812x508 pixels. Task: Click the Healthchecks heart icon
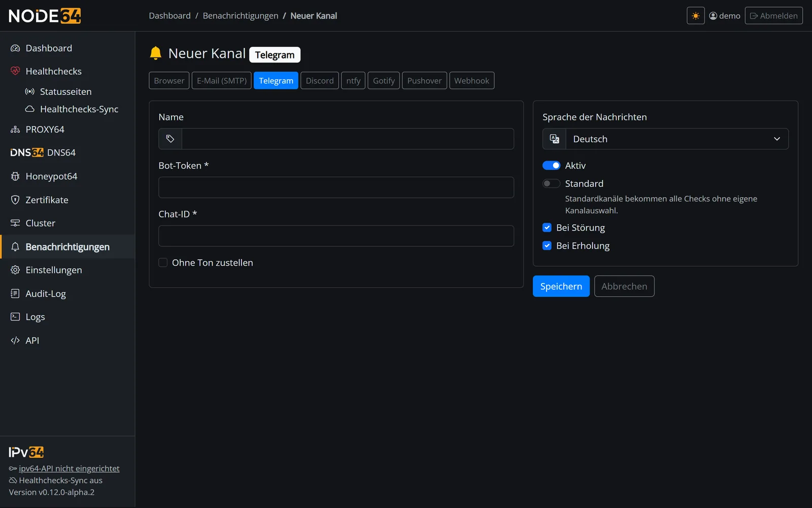15,71
